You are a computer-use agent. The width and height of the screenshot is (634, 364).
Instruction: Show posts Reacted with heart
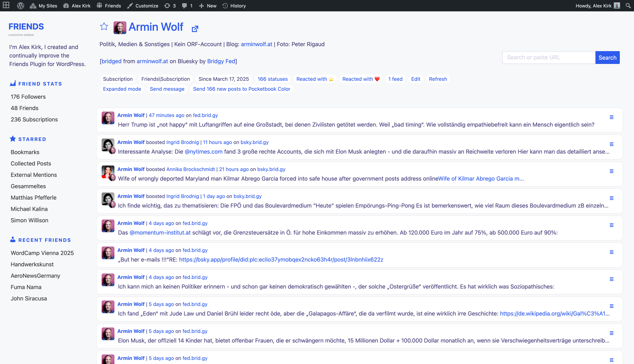click(361, 79)
